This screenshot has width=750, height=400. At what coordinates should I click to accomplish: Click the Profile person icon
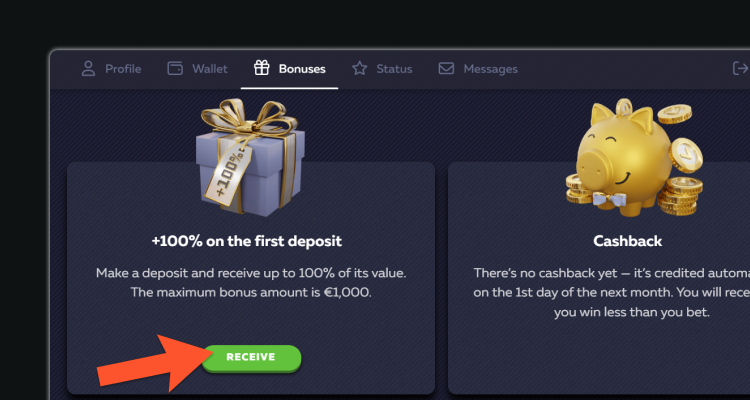tap(88, 69)
